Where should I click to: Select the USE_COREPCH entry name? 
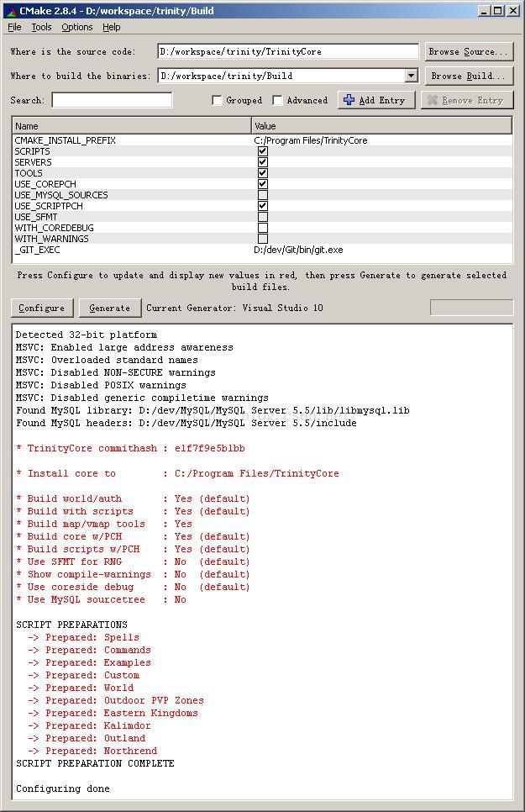[45, 184]
